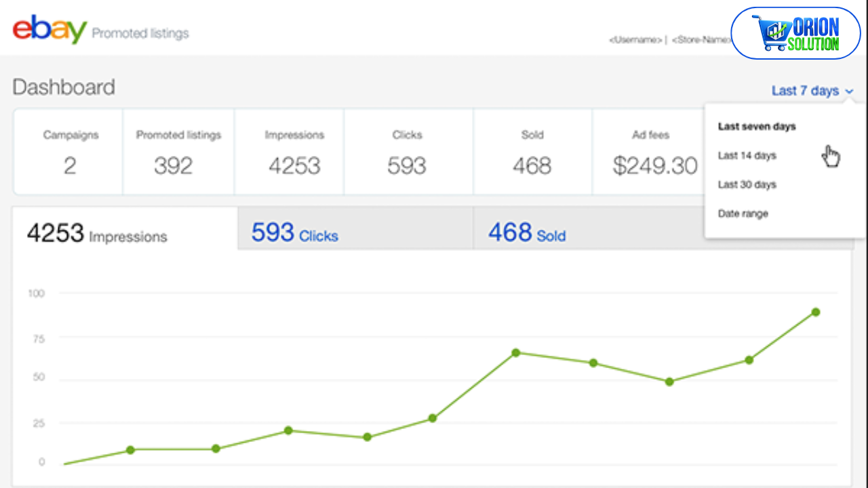Click the chart data point near 65

(x=515, y=352)
